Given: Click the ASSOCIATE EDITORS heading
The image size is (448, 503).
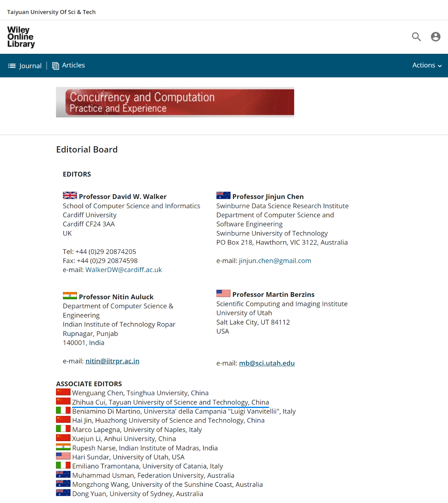Looking at the screenshot, I should [89, 384].
